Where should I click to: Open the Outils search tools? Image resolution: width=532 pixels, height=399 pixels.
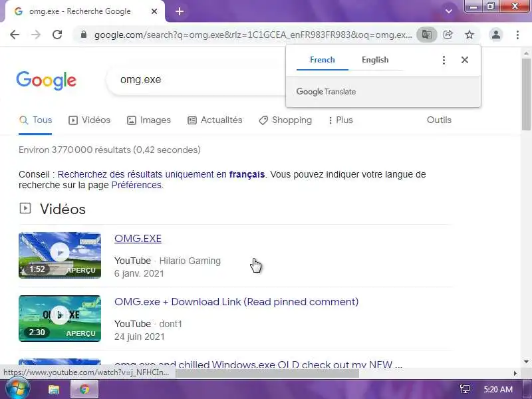[439, 120]
